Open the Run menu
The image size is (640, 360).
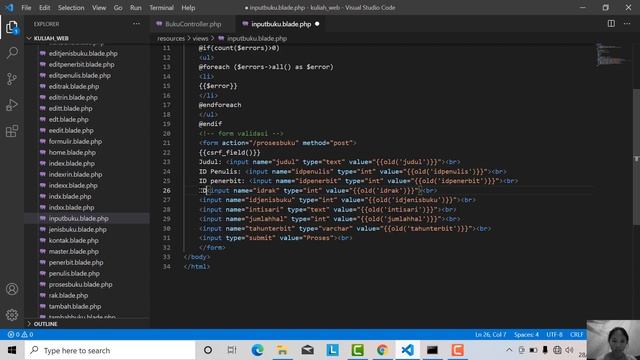[136, 8]
